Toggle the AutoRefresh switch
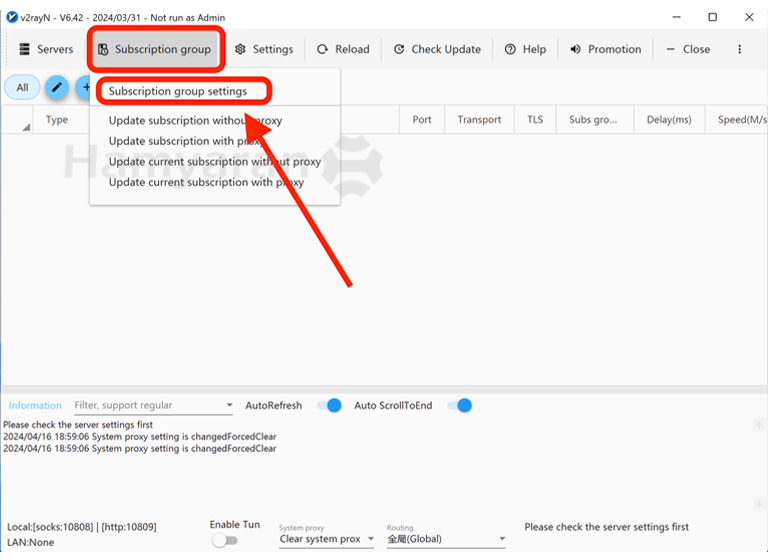 (x=329, y=405)
